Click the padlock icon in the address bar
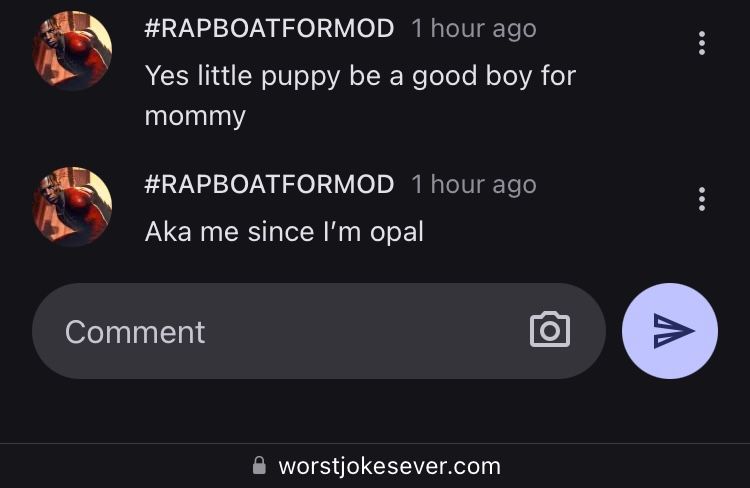This screenshot has height=488, width=750. [x=260, y=465]
